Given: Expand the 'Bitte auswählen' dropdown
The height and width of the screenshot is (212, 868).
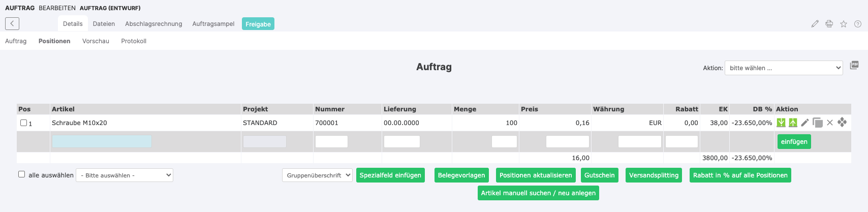Looking at the screenshot, I should 125,175.
